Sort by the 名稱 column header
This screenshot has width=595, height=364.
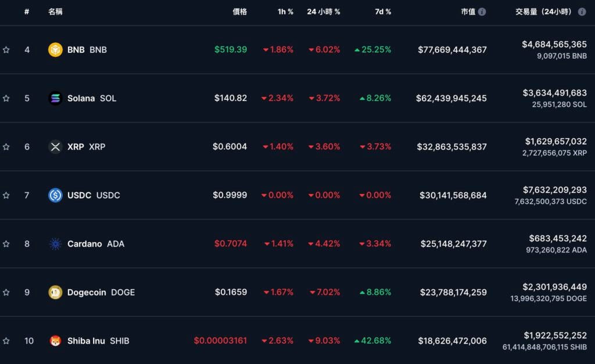(x=56, y=12)
